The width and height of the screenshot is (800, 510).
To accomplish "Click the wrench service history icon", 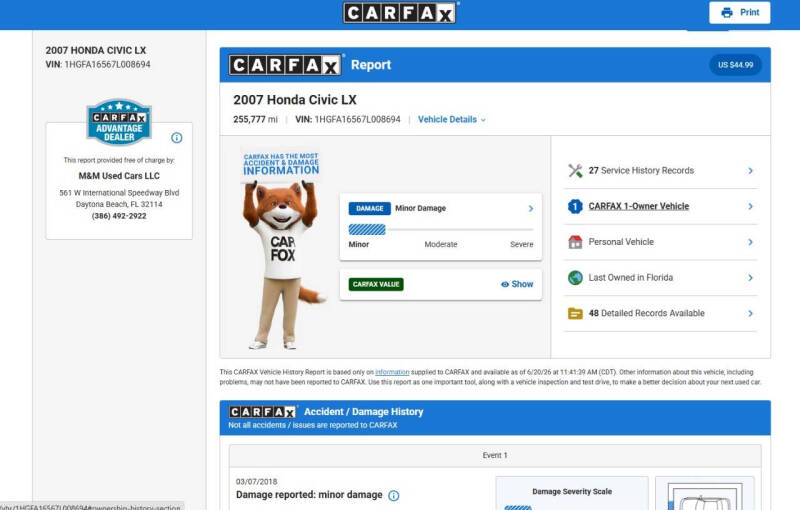I will (x=575, y=170).
